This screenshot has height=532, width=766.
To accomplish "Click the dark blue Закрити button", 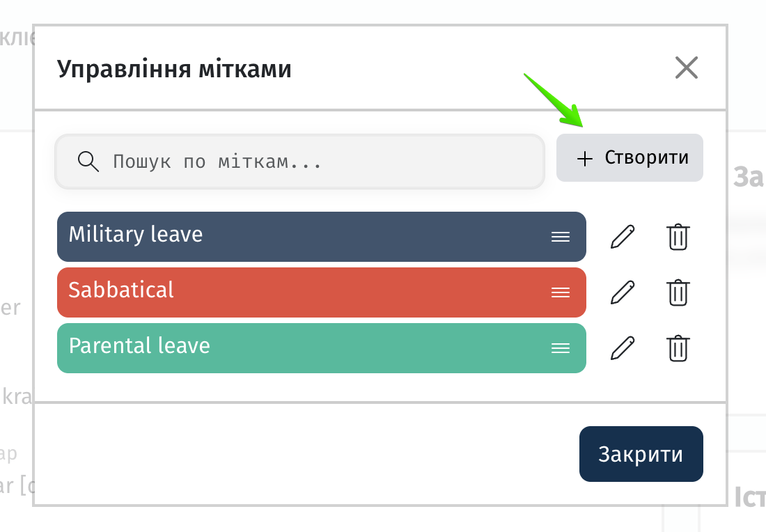I will tap(641, 454).
